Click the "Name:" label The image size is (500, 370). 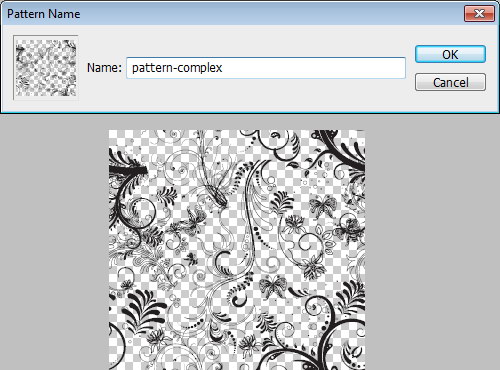pos(104,68)
